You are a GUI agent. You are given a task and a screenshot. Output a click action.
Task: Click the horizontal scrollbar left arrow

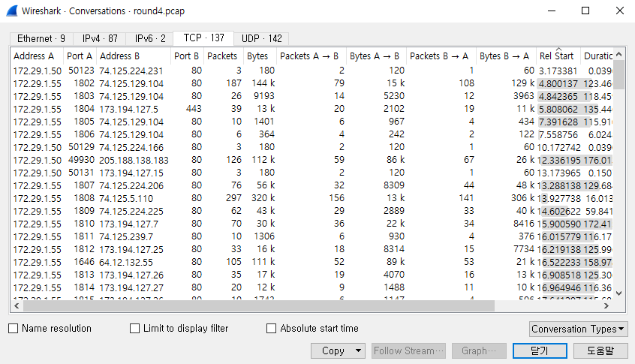[17, 306]
